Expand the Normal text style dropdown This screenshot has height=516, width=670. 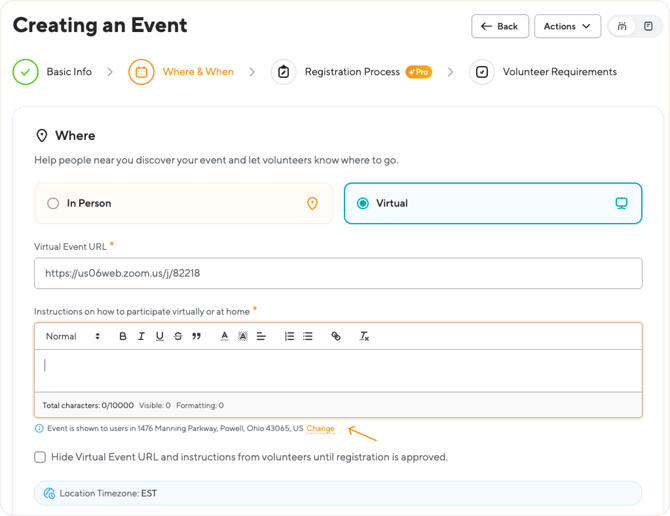click(x=73, y=336)
